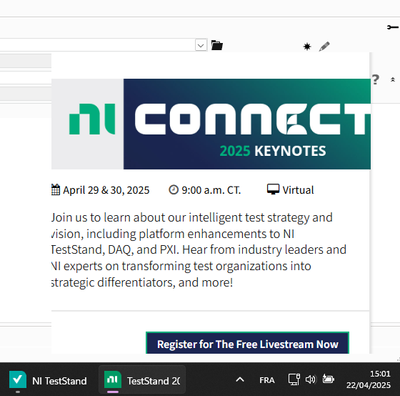Click the NI Connect 2025 Keynotes banner
The width and height of the screenshot is (400, 396).
(x=211, y=124)
